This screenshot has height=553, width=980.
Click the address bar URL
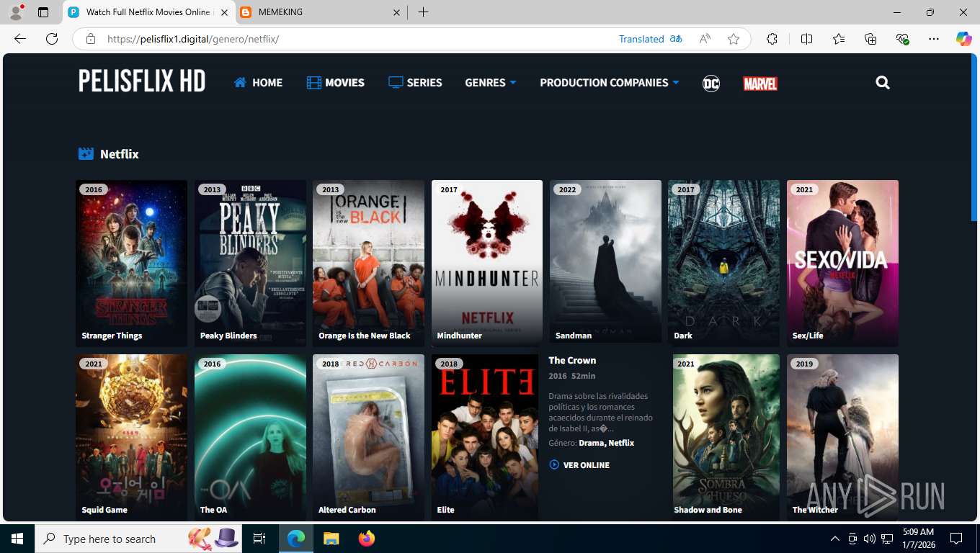pyautogui.click(x=193, y=39)
